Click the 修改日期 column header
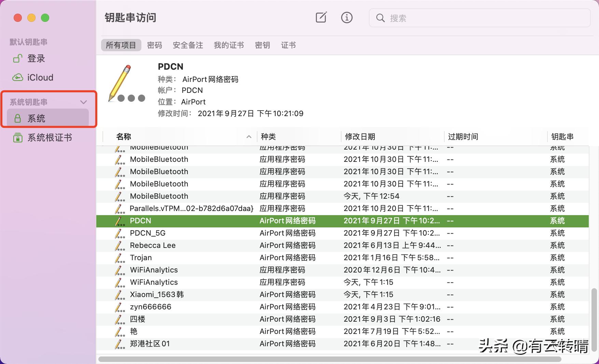Image resolution: width=599 pixels, height=364 pixels. (359, 137)
